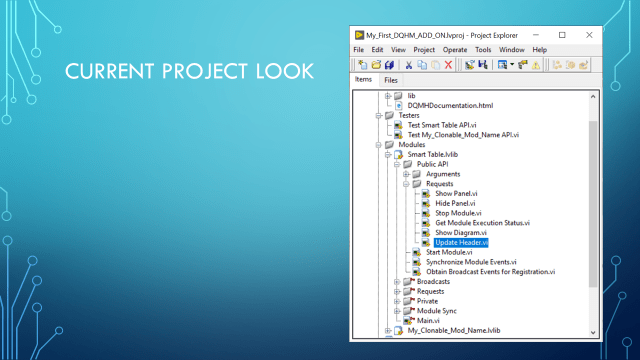Screen dimensions: 640x360
Task: Click the red Delete X icon
Action: (448, 65)
